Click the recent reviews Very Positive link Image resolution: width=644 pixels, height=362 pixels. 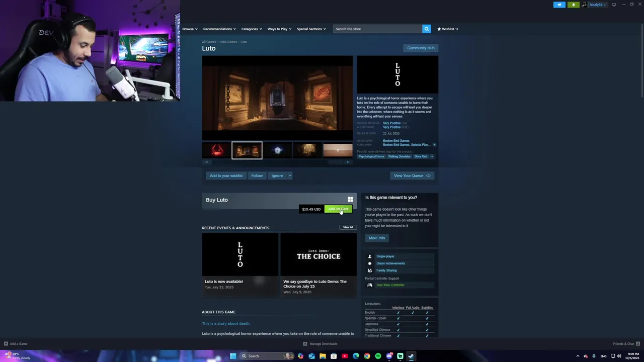tap(391, 123)
